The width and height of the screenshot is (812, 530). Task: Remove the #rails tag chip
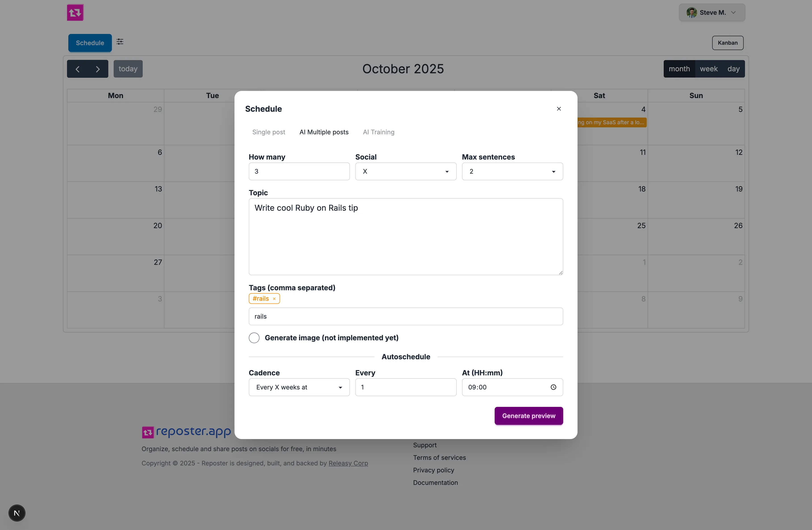pos(274,299)
